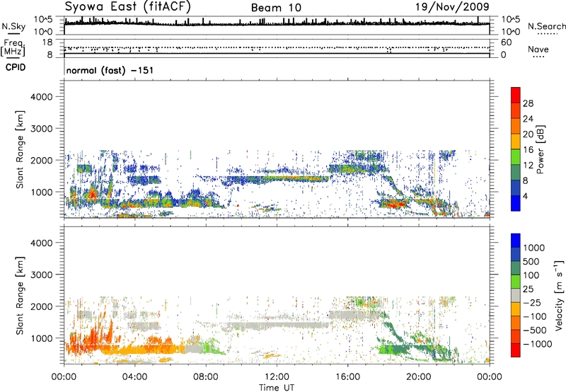This screenshot has height=392, width=566.
Task: Select the '12' label on Power colorbar
Action: (x=528, y=166)
